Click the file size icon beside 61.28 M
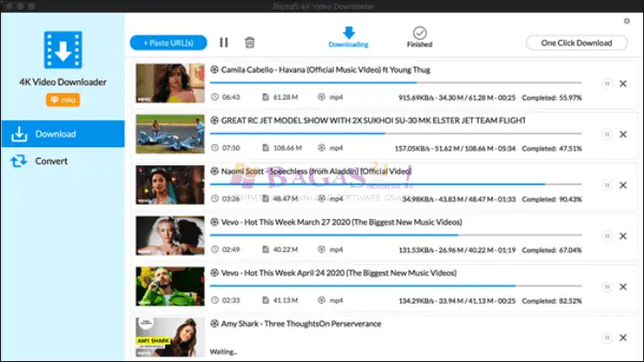This screenshot has height=362, width=644. click(266, 97)
